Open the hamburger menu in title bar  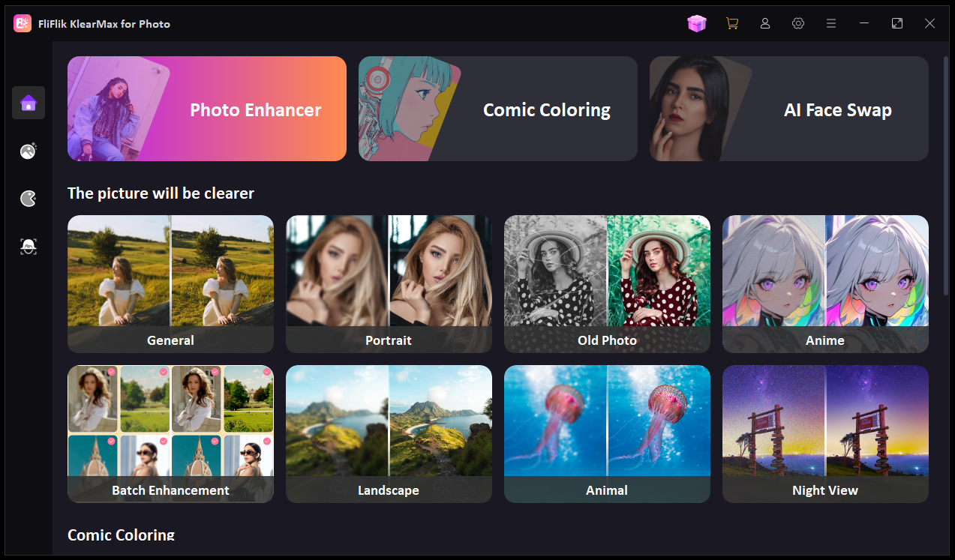click(x=831, y=23)
